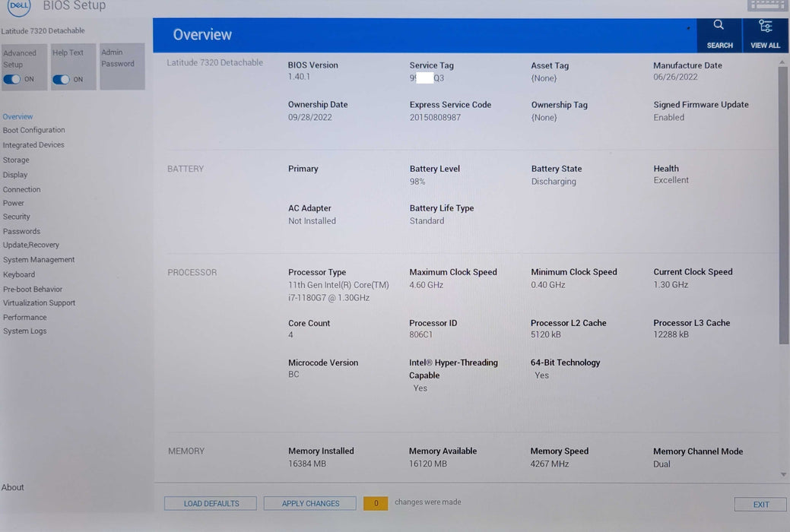Click the changes count badge
Image resolution: width=790 pixels, height=532 pixels.
(376, 503)
